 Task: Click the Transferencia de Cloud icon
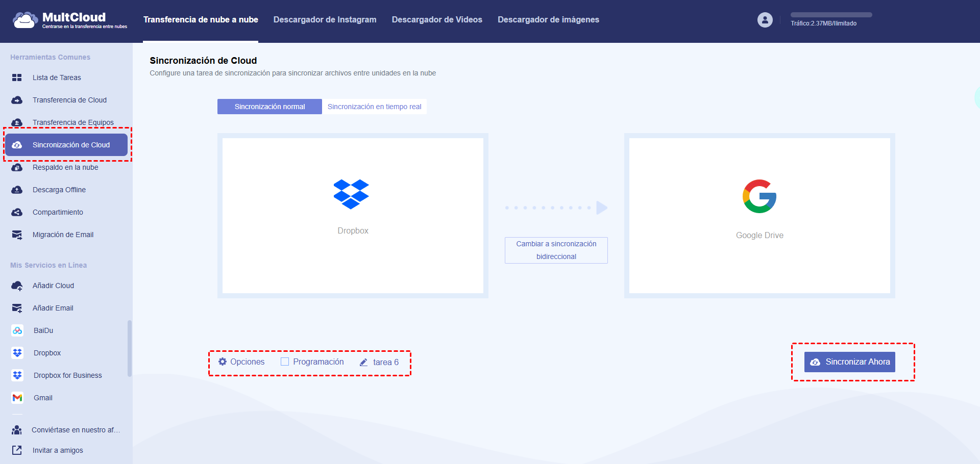[17, 100]
